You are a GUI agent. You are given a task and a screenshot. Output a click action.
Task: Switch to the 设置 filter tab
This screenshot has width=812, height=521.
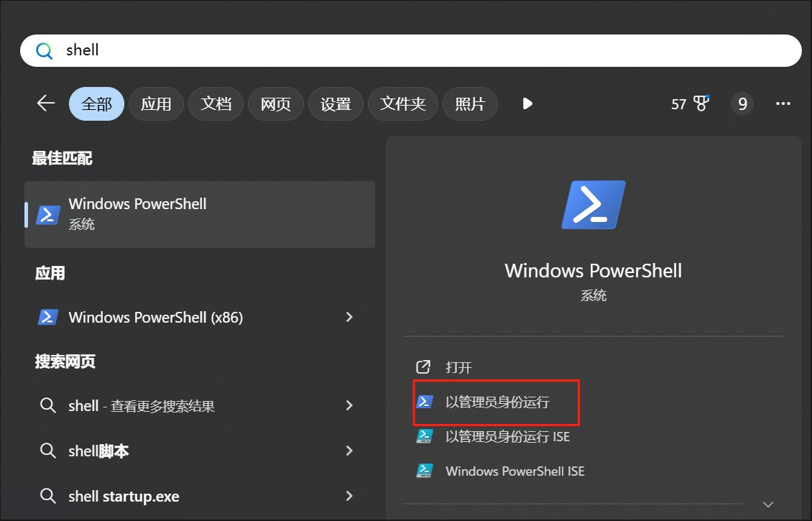[336, 104]
